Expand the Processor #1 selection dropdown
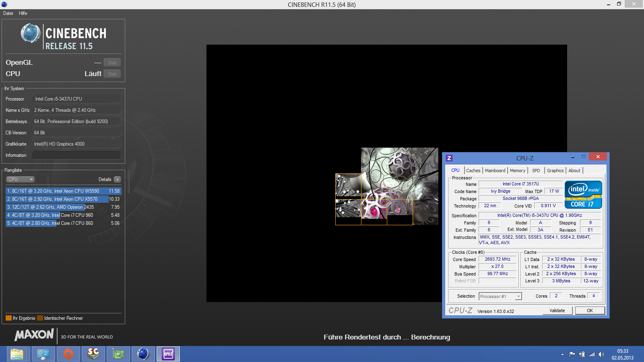Image resolution: width=644 pixels, height=362 pixels. coord(518,296)
